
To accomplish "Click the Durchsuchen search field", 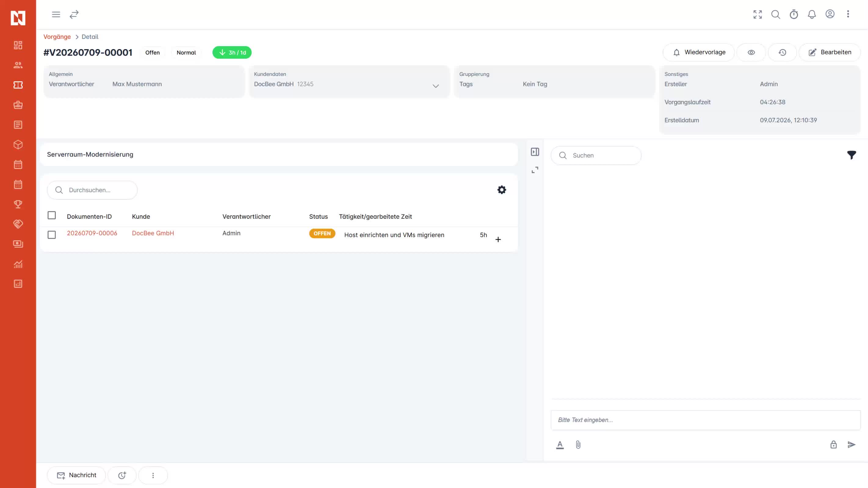I will [92, 190].
